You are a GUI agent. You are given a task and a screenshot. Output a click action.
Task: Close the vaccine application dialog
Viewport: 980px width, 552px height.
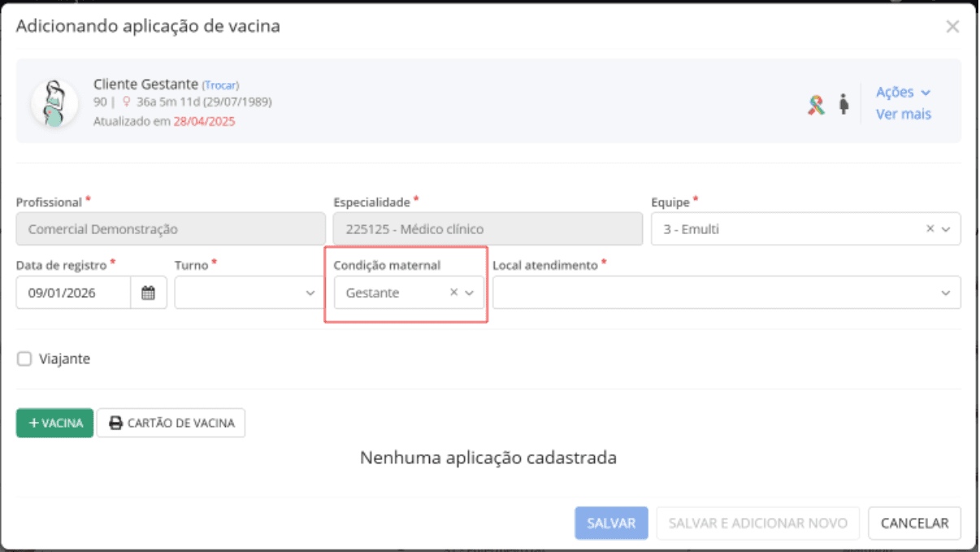(x=952, y=26)
